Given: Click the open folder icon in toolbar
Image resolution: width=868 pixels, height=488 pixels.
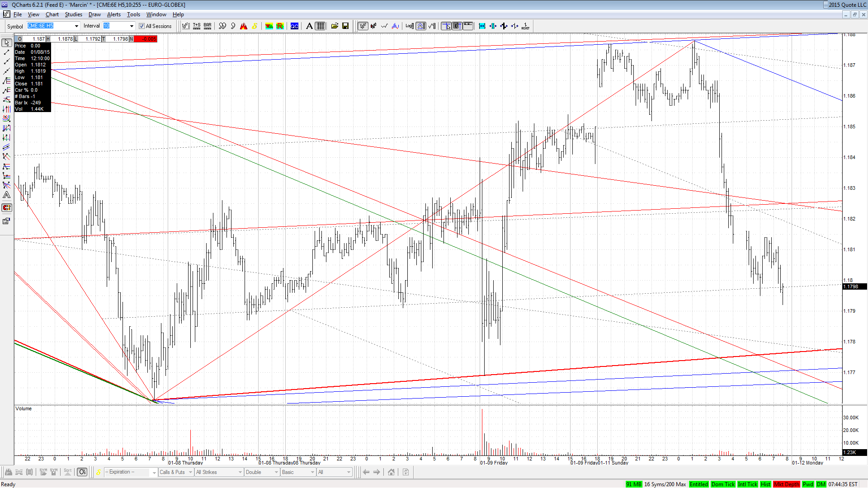Looking at the screenshot, I should tap(335, 26).
